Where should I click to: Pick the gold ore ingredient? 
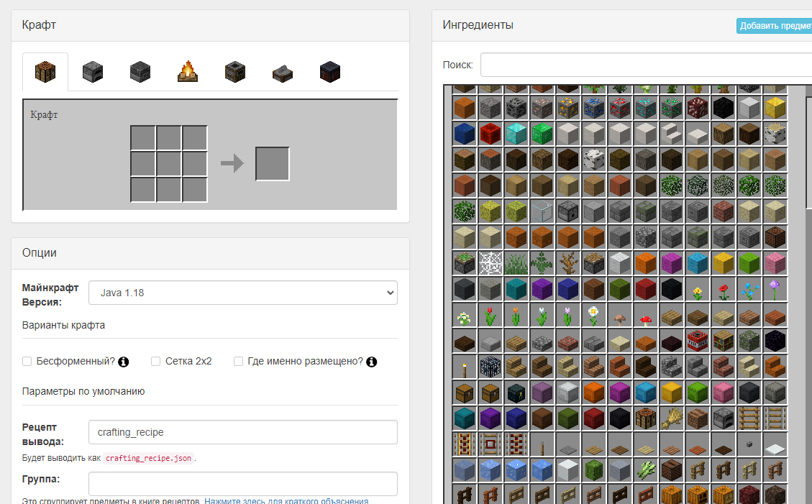pos(567,108)
